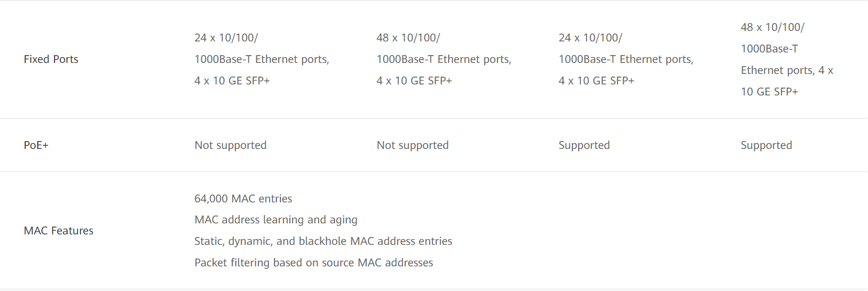Screen dimensions: 868x291
Task: Click "24 x 10/100/" in the first ports cell
Action: [x=226, y=38]
